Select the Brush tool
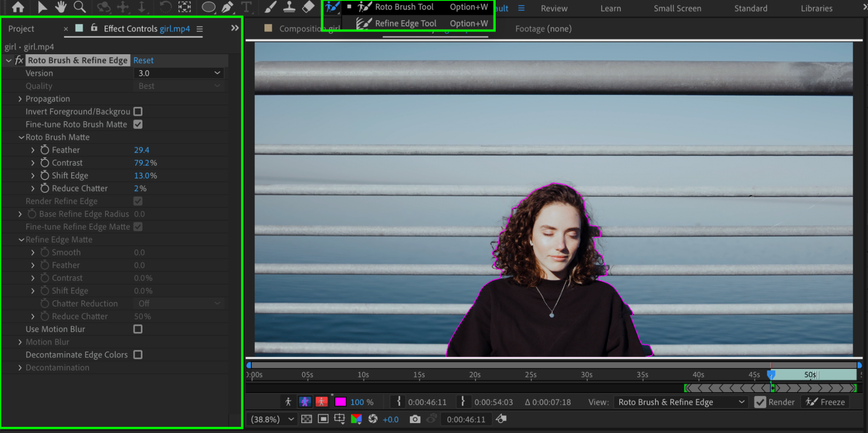The image size is (868, 433). pyautogui.click(x=271, y=7)
